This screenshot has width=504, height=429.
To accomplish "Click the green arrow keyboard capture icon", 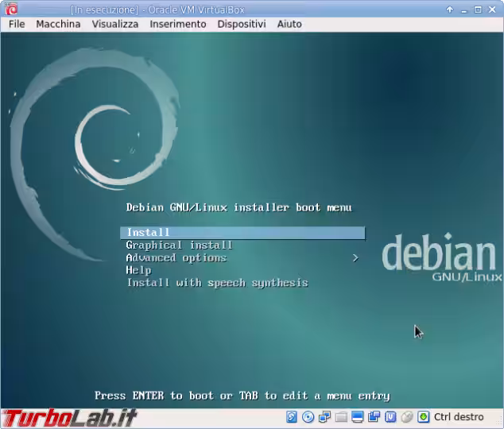I will pyautogui.click(x=424, y=417).
